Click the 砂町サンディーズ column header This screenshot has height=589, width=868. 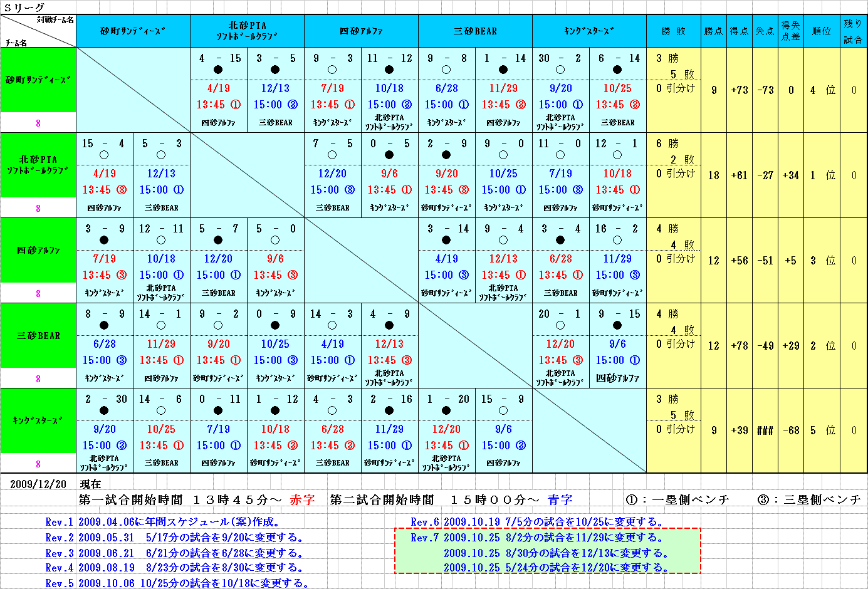click(x=133, y=31)
